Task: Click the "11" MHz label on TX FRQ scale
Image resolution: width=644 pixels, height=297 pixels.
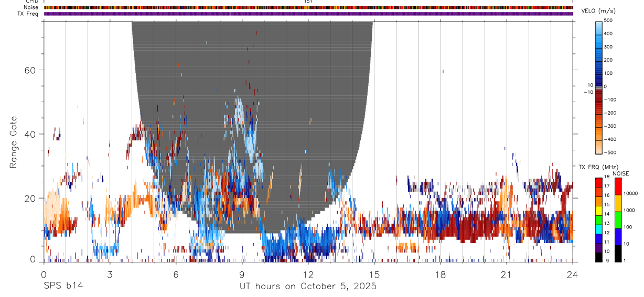Action: [607, 243]
